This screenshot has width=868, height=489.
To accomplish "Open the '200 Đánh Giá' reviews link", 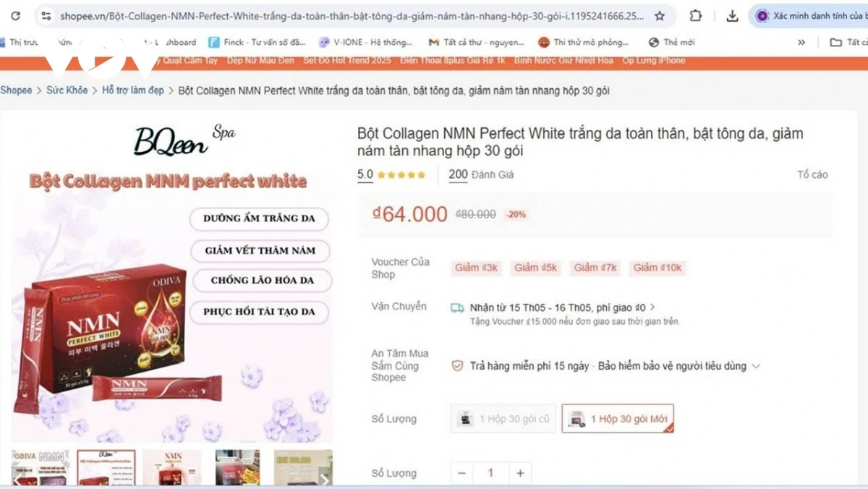I will click(x=481, y=174).
